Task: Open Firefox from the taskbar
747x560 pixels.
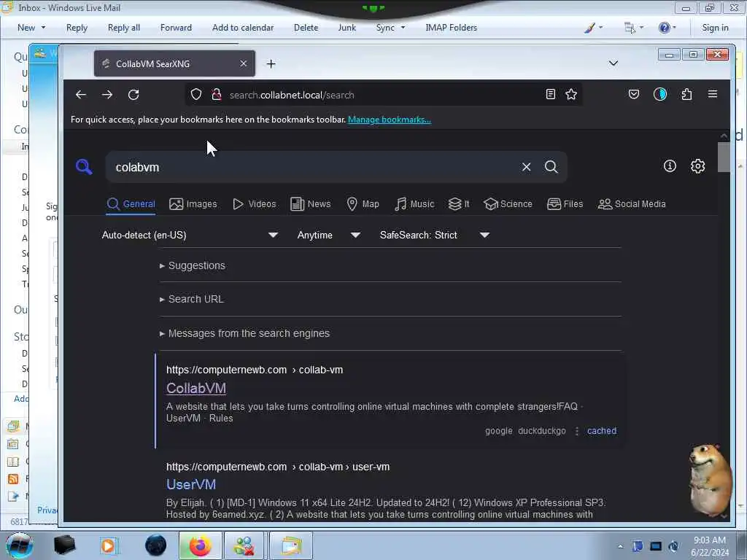Action: click(x=200, y=545)
